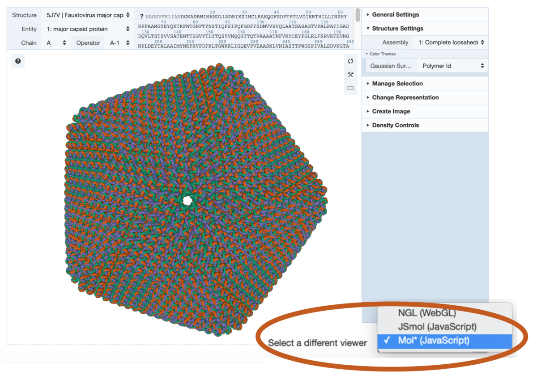
Task: Expand the General Settings section
Action: point(395,15)
